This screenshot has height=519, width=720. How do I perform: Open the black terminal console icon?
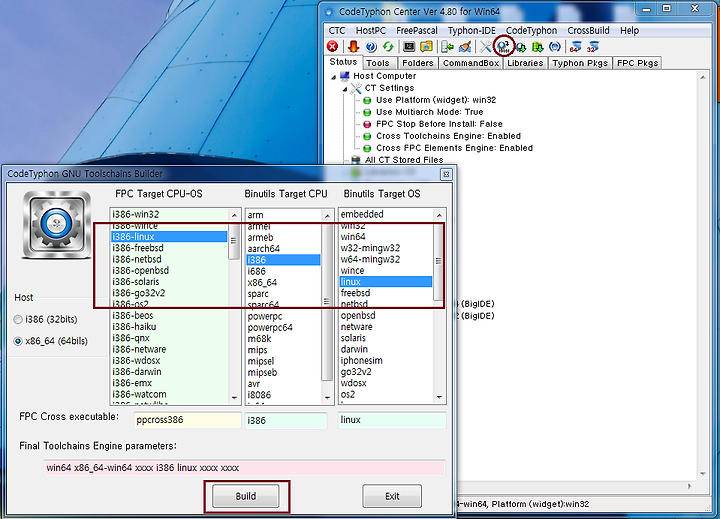click(409, 46)
